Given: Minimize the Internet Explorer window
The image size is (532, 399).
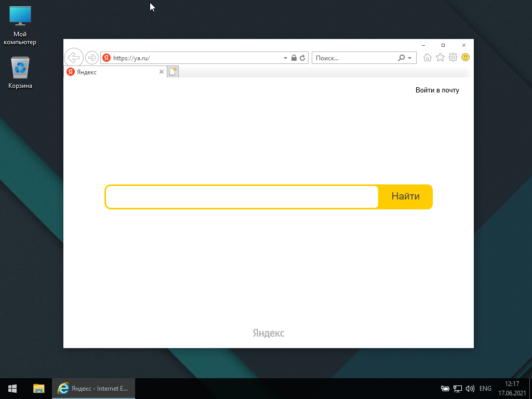Looking at the screenshot, I should [x=423, y=45].
